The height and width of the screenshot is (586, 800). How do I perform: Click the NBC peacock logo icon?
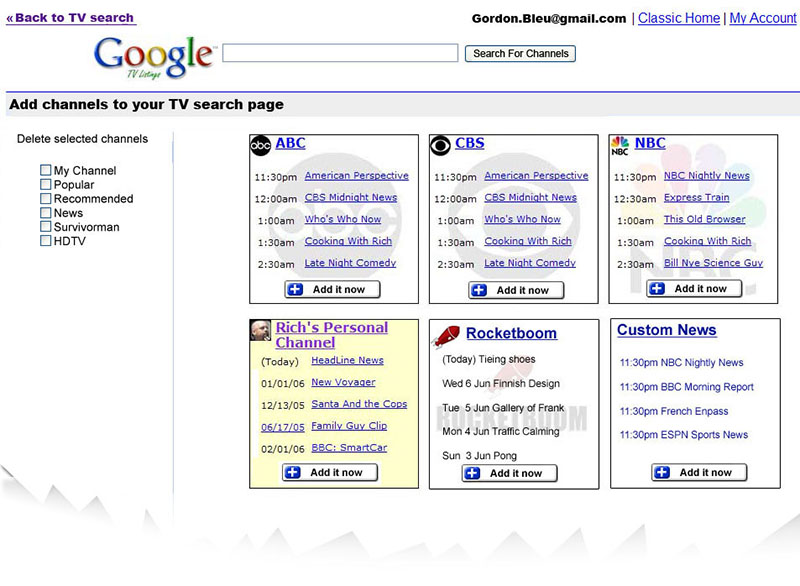click(x=620, y=145)
